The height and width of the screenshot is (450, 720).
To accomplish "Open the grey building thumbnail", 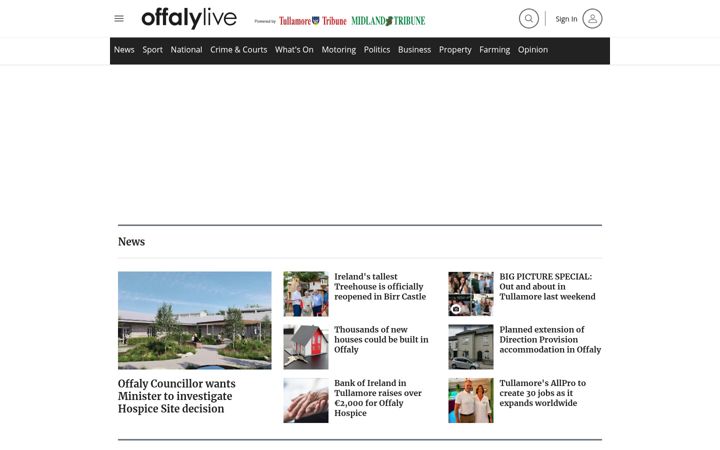I will [471, 347].
